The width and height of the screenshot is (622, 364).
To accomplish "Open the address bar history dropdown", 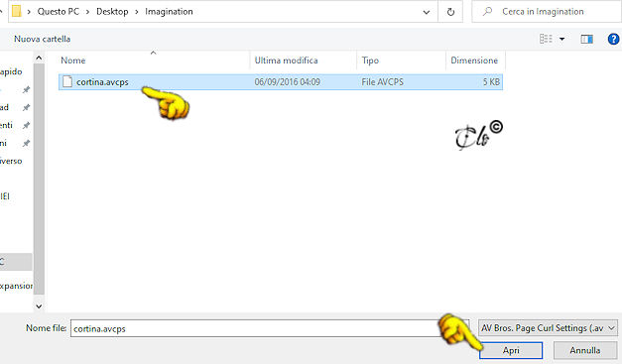I will click(427, 12).
